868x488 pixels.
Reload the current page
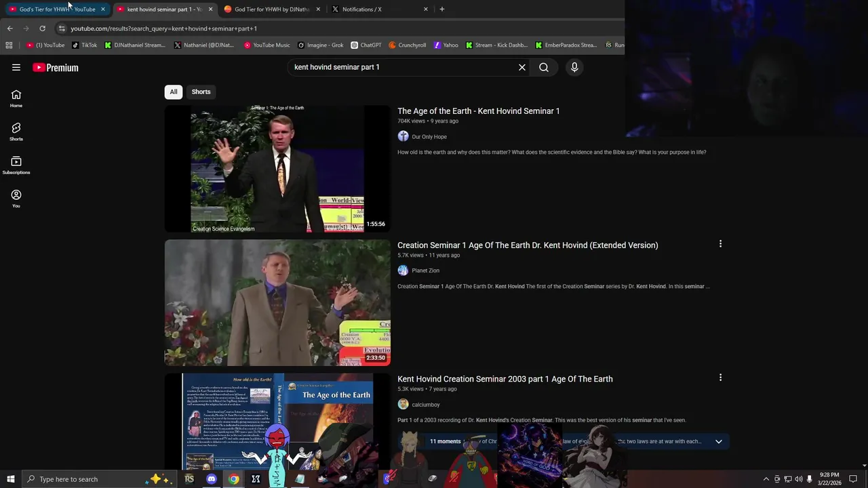click(42, 28)
